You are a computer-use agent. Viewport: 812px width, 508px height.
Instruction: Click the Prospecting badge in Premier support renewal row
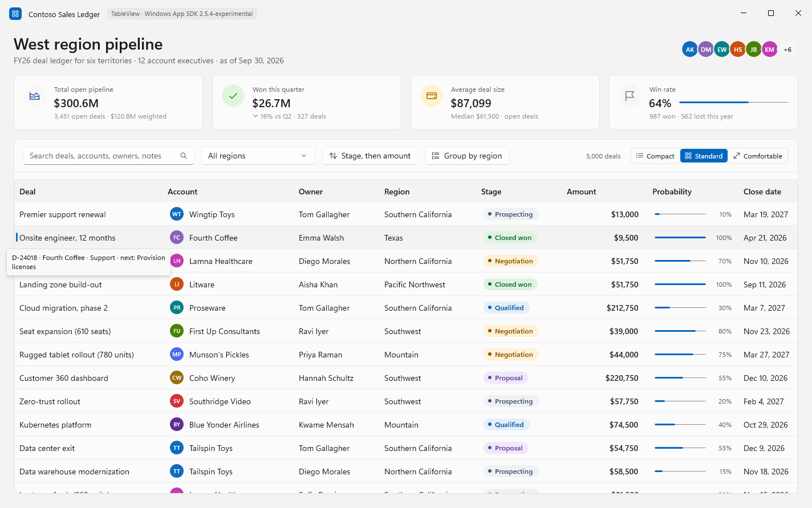[511, 214]
